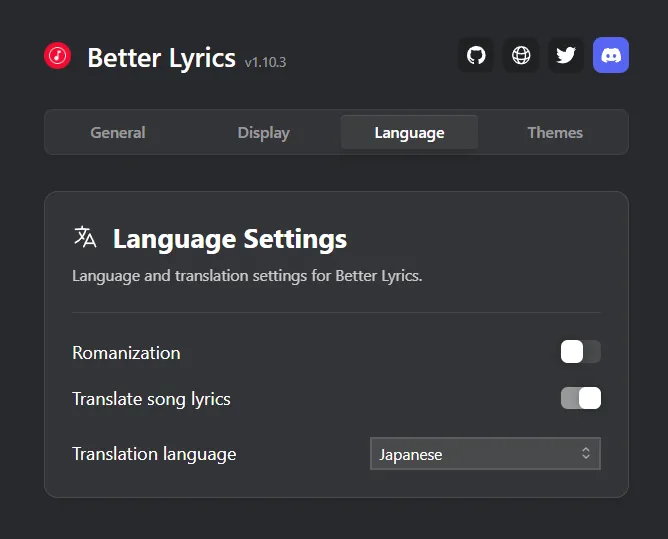Open the Twitter bird icon
Image resolution: width=668 pixels, height=539 pixels.
click(566, 55)
